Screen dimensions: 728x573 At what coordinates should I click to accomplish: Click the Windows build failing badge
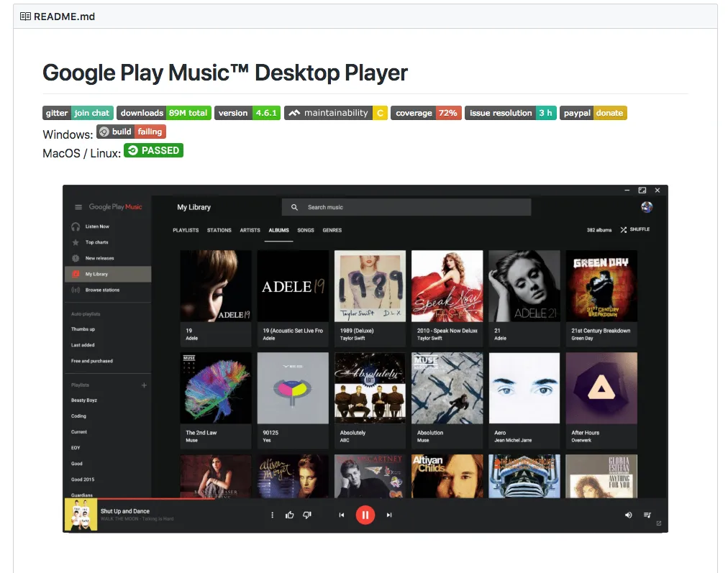pyautogui.click(x=132, y=132)
